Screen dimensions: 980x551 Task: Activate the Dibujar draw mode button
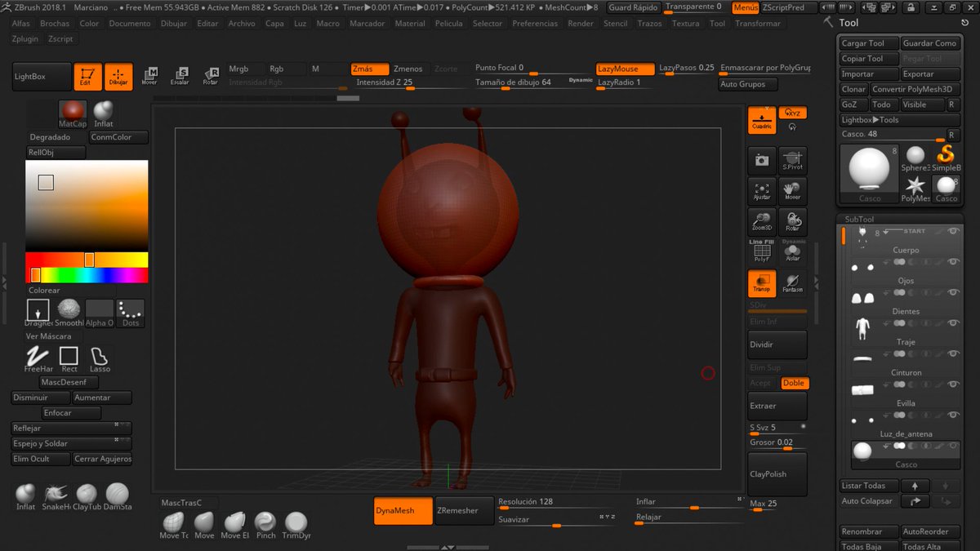point(118,76)
